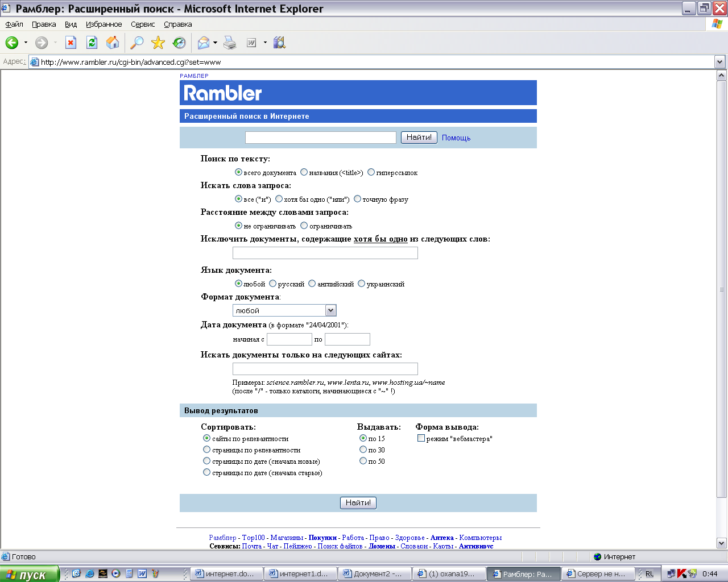Open address bar URL history dropdown
This screenshot has width=728, height=582.
(720, 62)
